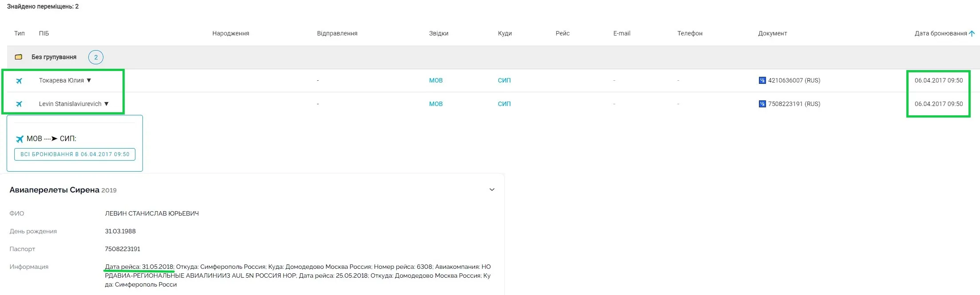Sort by the ПІБ column header
The width and height of the screenshot is (980, 295).
[44, 34]
